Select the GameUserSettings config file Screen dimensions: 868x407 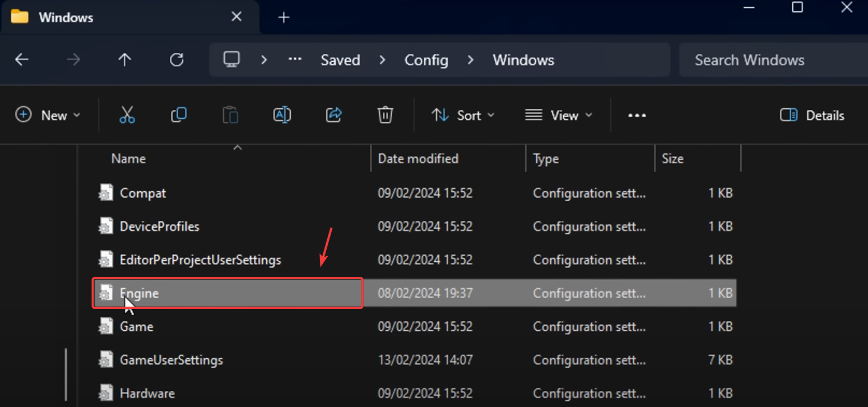pos(171,360)
